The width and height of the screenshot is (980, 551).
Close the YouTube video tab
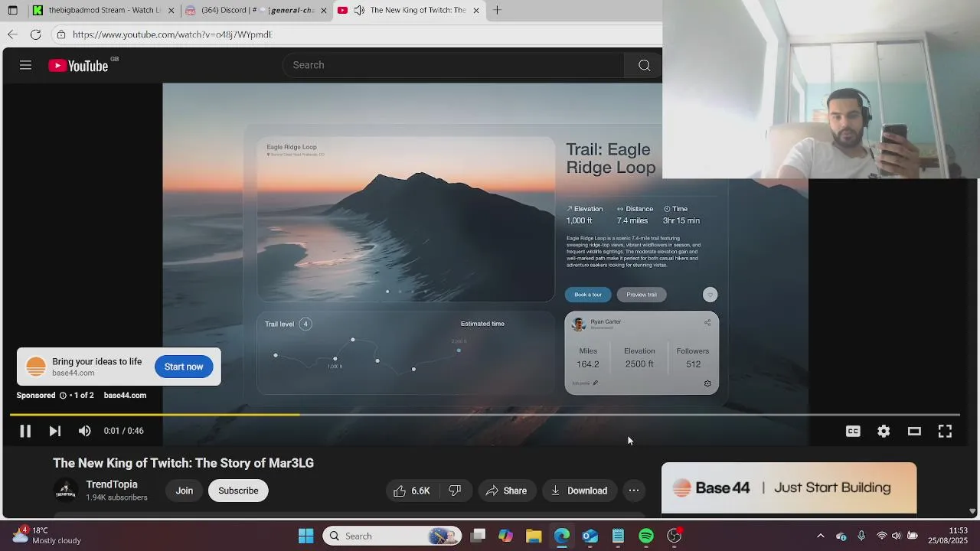(x=476, y=11)
